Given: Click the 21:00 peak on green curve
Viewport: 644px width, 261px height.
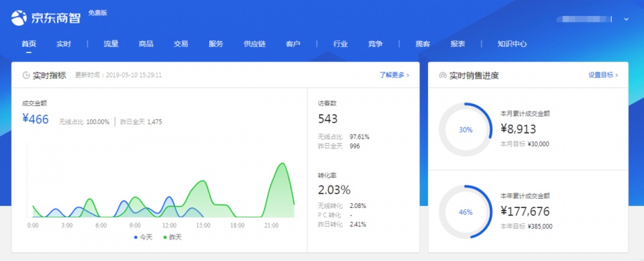Looking at the screenshot, I should point(282,164).
